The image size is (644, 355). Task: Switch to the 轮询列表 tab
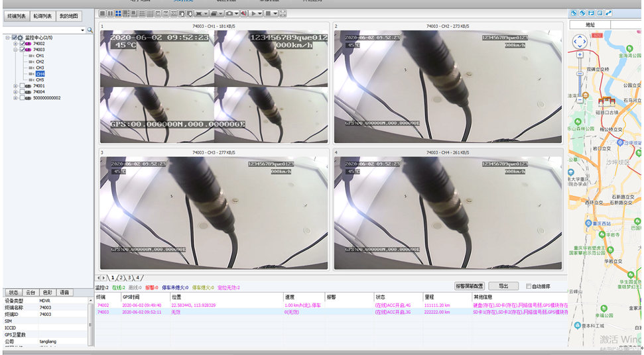(42, 16)
